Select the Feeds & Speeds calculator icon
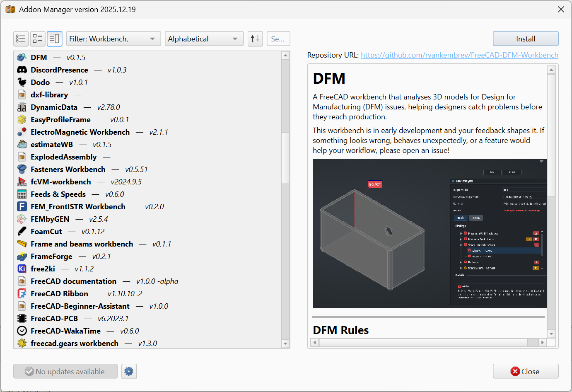 coord(22,194)
